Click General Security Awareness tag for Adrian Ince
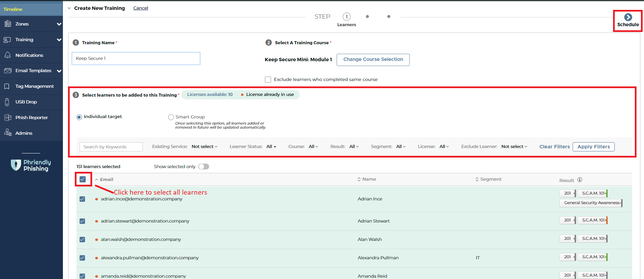Image resolution: width=644 pixels, height=279 pixels. pyautogui.click(x=591, y=203)
